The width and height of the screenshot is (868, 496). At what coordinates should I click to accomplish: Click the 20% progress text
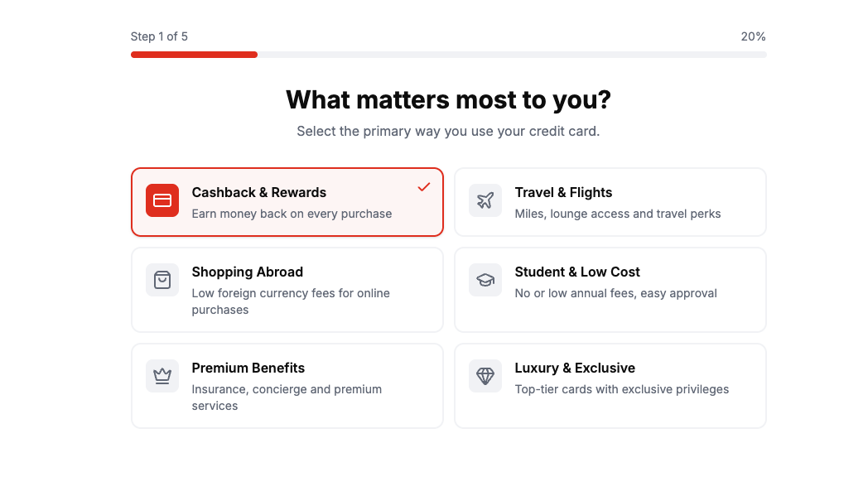(752, 36)
